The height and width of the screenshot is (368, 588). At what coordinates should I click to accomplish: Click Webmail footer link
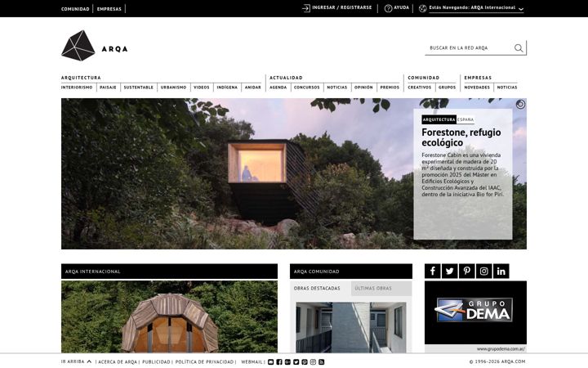pyautogui.click(x=252, y=362)
